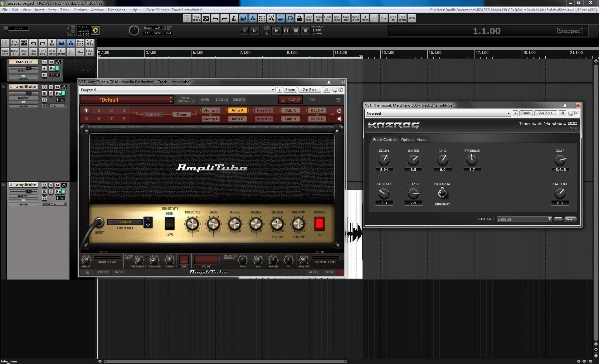This screenshot has width=599, height=364.
Task: Open the Extensions menu
Action: pos(116,10)
